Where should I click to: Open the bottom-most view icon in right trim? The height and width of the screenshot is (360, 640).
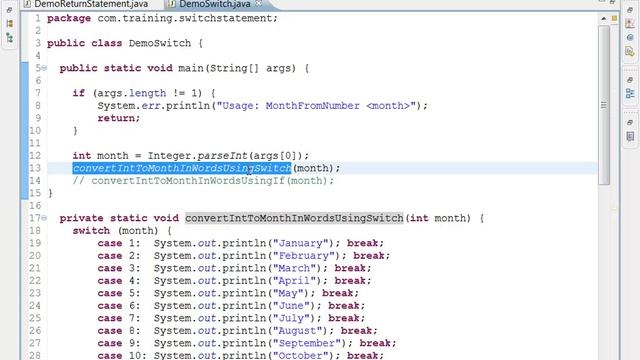(630, 136)
